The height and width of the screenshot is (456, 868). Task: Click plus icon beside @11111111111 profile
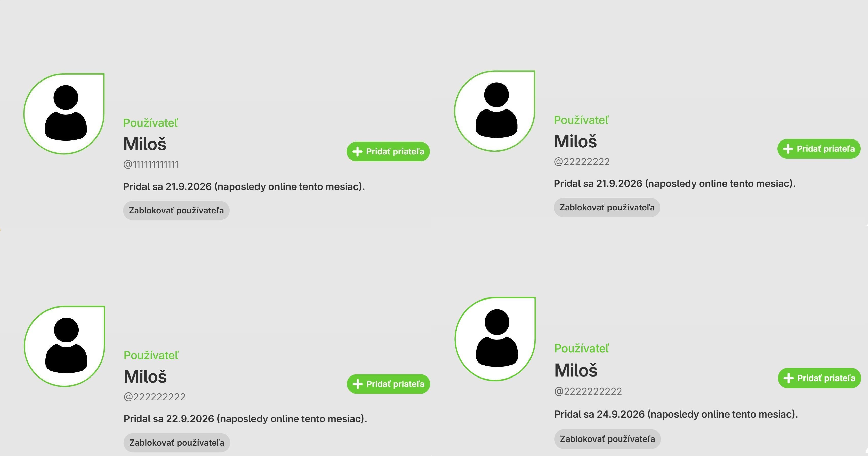pyautogui.click(x=357, y=152)
